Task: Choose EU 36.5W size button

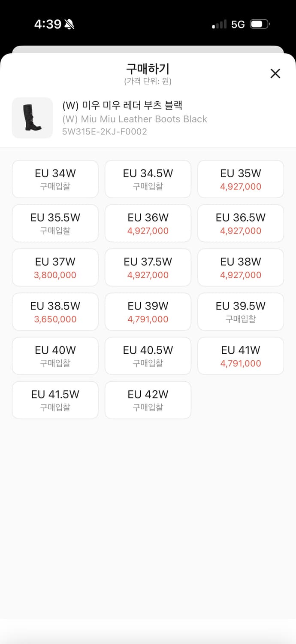Action: pyautogui.click(x=241, y=223)
